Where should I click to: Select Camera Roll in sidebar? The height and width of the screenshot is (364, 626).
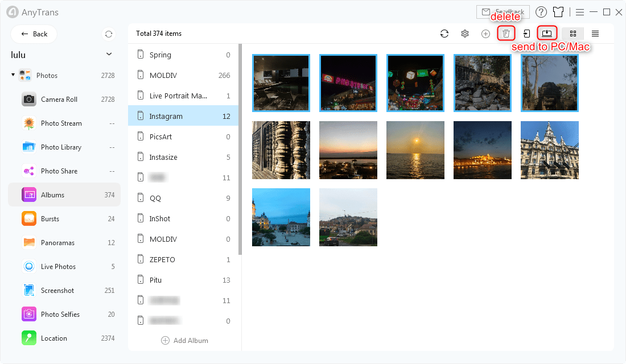tap(64, 100)
